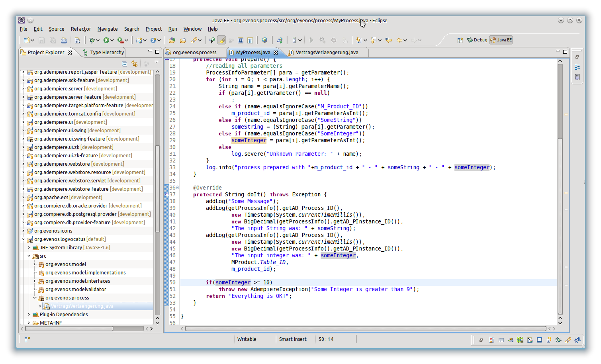Switch to the Debug perspective
Screen dimensions: 601x364
point(478,40)
